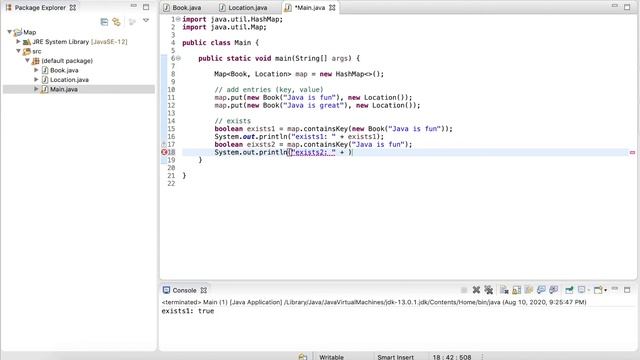
Task: Select Book.java in Package Explorer
Action: (64, 70)
